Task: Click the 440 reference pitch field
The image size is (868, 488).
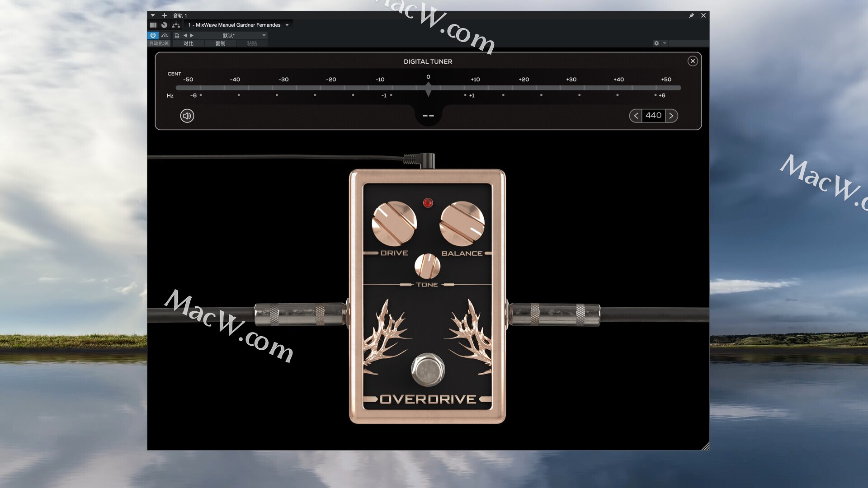Action: [653, 116]
